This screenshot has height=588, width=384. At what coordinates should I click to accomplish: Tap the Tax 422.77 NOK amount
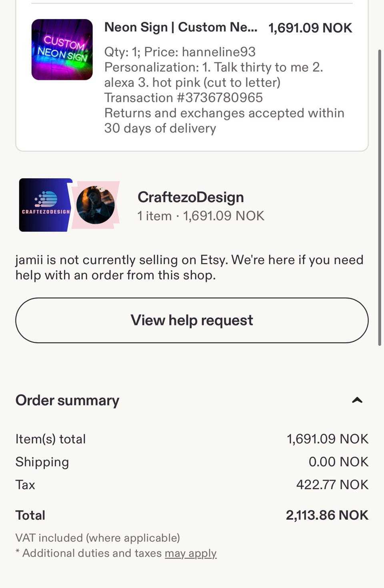pos(332,484)
